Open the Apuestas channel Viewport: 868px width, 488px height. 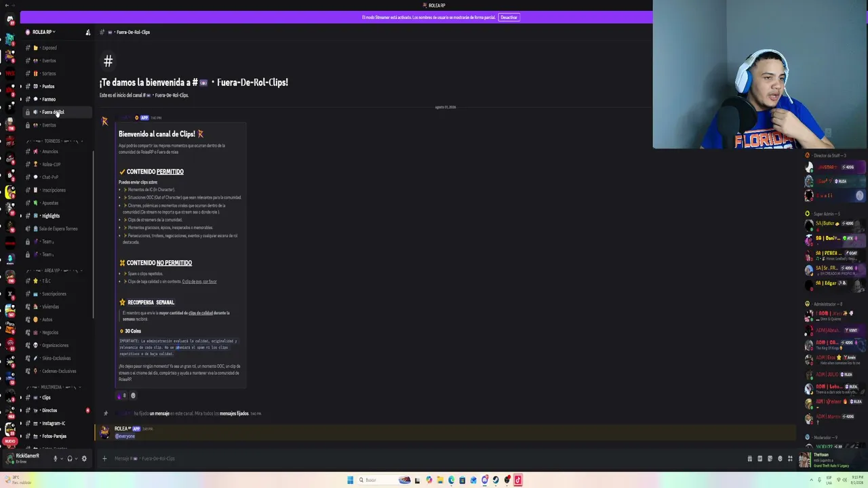pos(56,203)
